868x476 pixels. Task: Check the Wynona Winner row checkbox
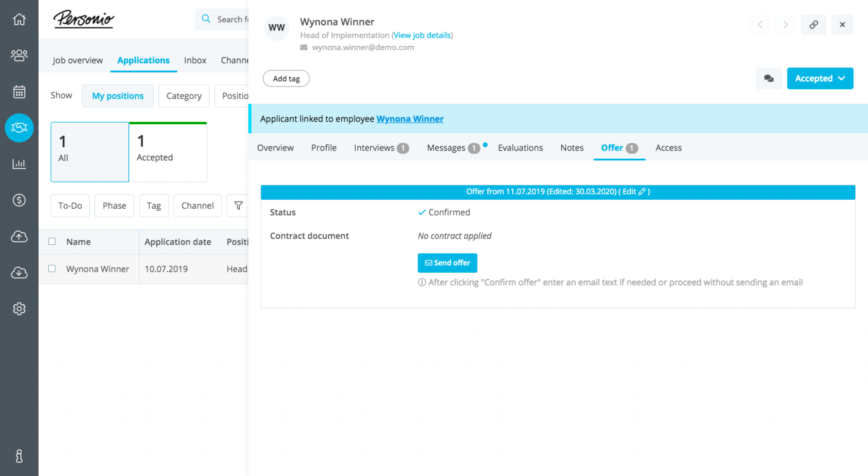[x=52, y=269]
